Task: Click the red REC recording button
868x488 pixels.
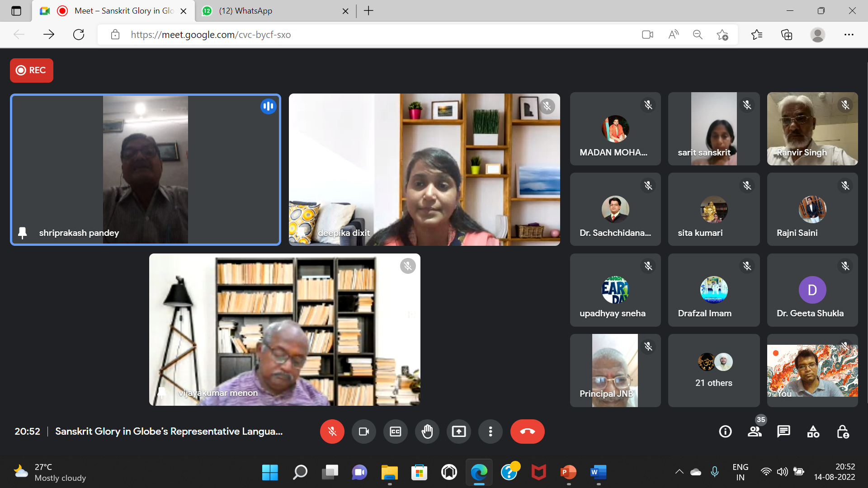Action: point(31,70)
